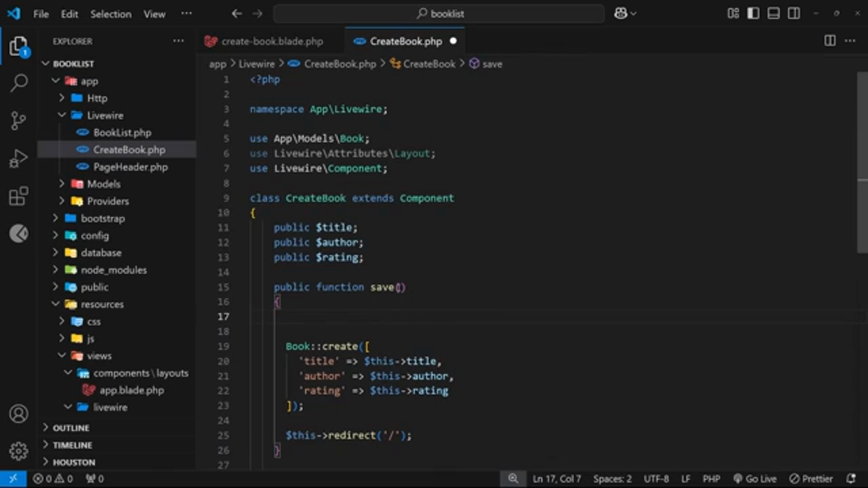Open the File menu

tap(41, 14)
